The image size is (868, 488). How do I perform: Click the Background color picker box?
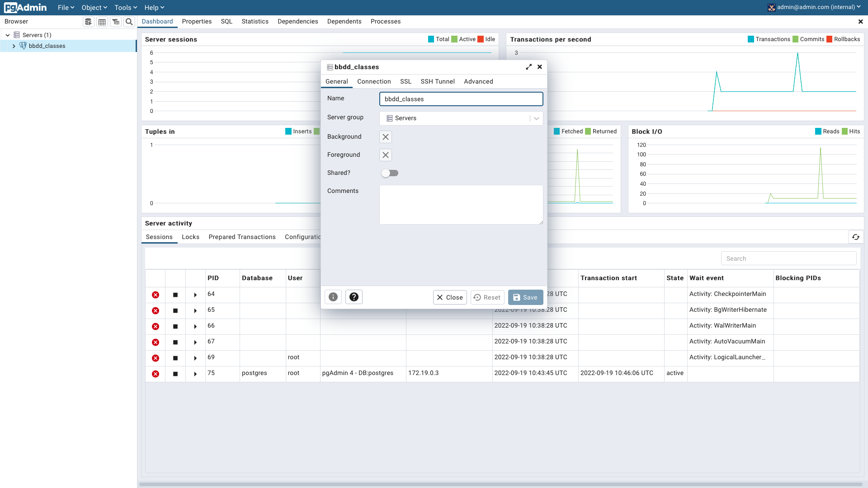pos(386,137)
